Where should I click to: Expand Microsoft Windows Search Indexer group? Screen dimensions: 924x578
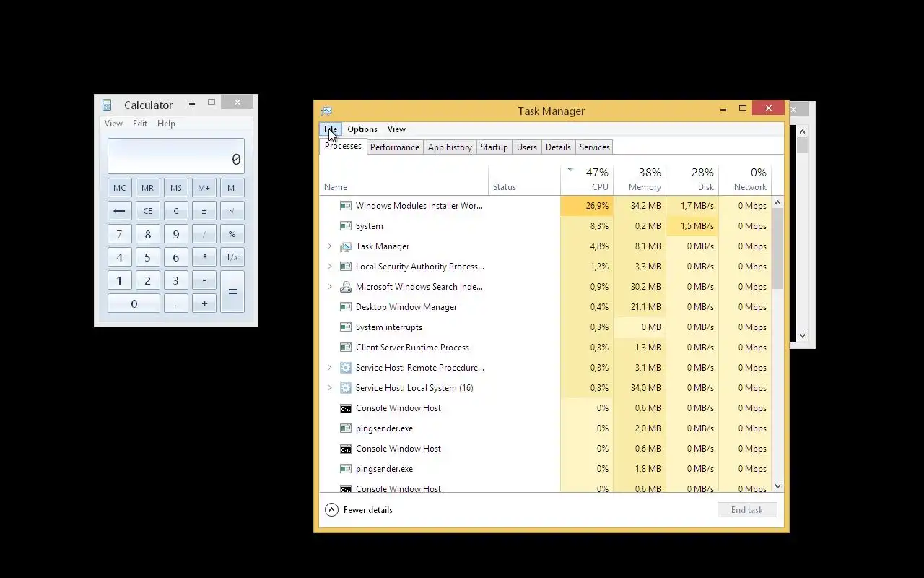tap(330, 287)
